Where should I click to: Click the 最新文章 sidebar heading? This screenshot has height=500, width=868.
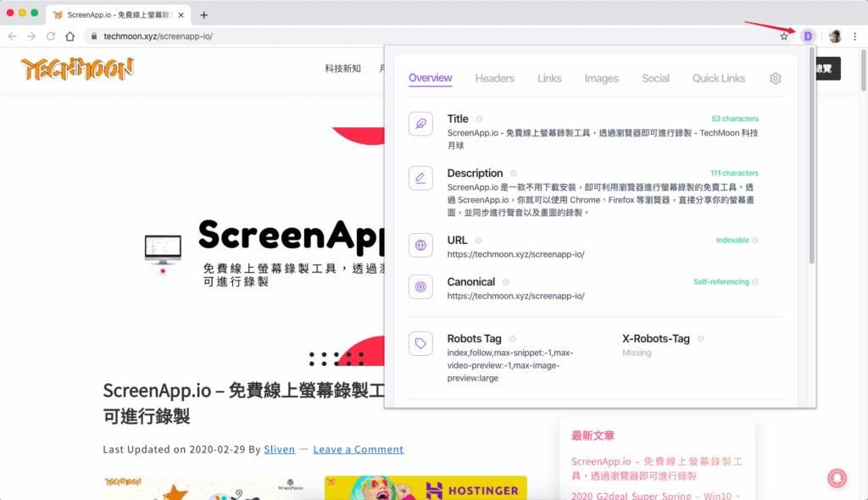[593, 436]
